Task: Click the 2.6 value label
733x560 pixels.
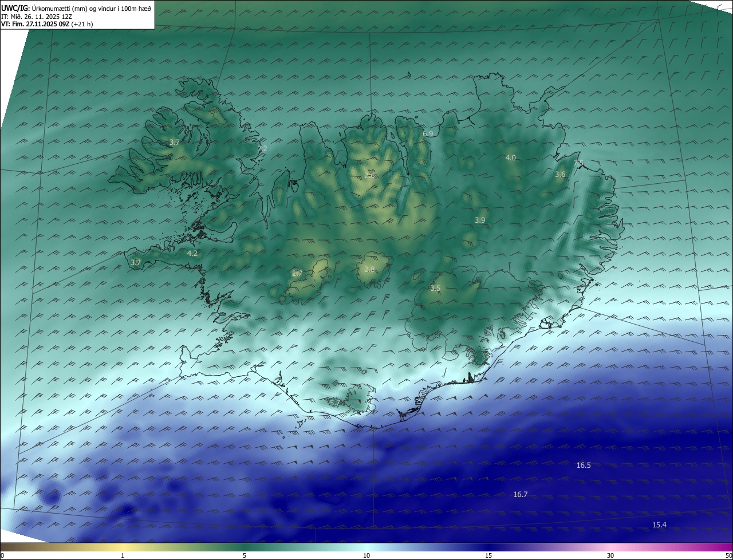Action: pyautogui.click(x=369, y=175)
